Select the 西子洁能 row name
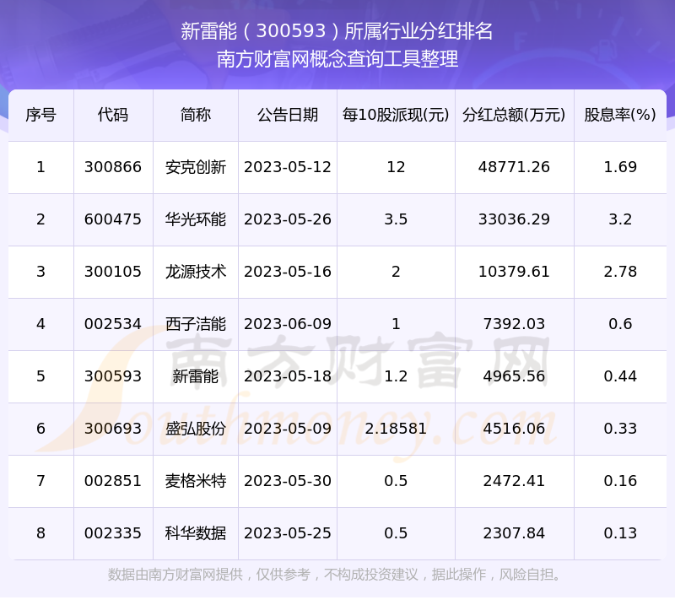This screenshot has width=675, height=616. pyautogui.click(x=196, y=324)
